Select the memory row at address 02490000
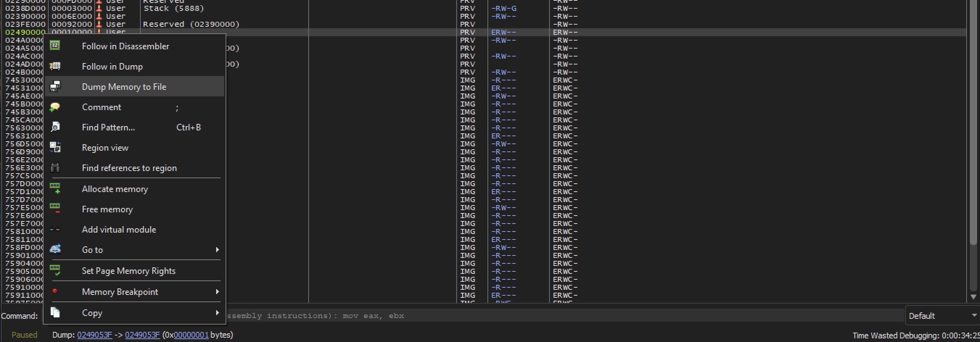Image resolution: width=980 pixels, height=342 pixels. [483, 32]
